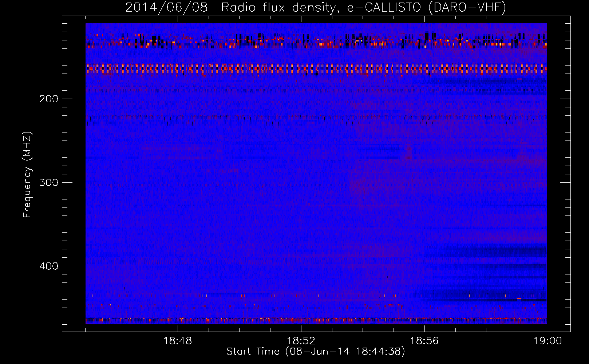Click the 18:52 time tick label
589x364 pixels.
[301, 341]
